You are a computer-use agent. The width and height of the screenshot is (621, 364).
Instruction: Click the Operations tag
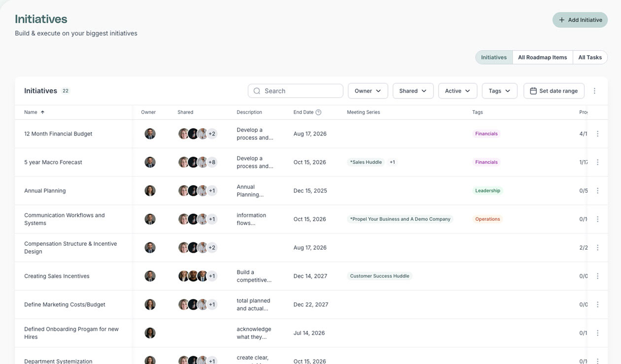(x=487, y=219)
